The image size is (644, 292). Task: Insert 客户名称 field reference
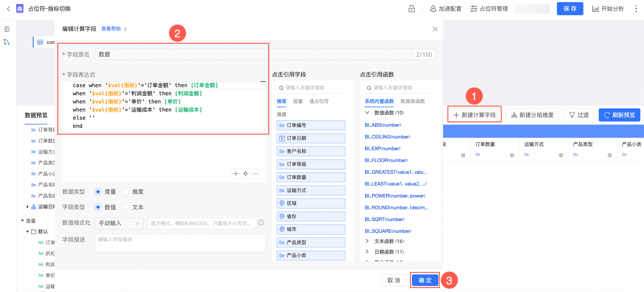(x=311, y=151)
